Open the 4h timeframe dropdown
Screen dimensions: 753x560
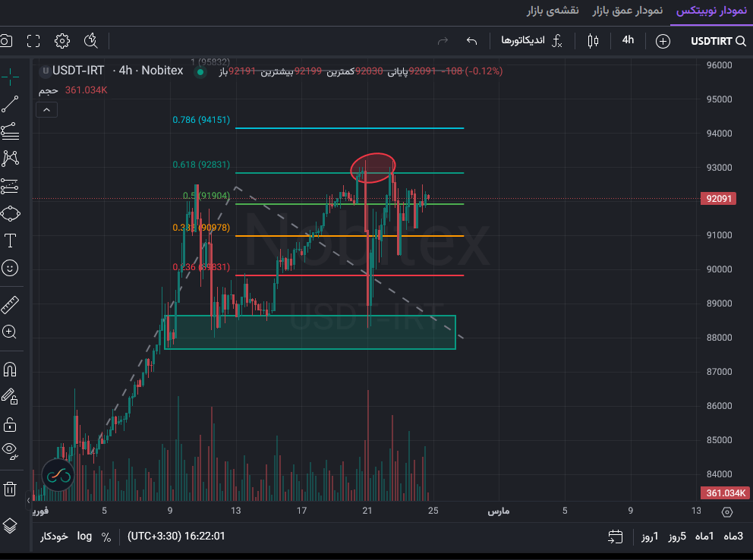point(629,40)
